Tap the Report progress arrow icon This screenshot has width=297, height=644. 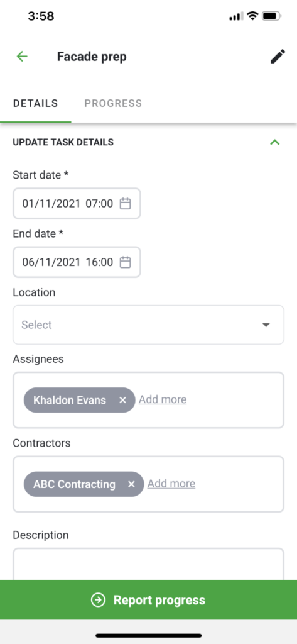pyautogui.click(x=98, y=600)
